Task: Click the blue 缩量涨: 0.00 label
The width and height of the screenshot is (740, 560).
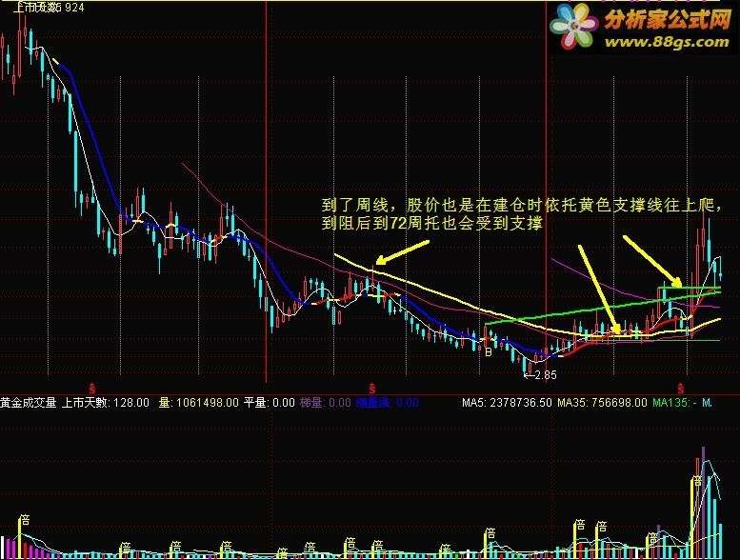Action: click(388, 403)
